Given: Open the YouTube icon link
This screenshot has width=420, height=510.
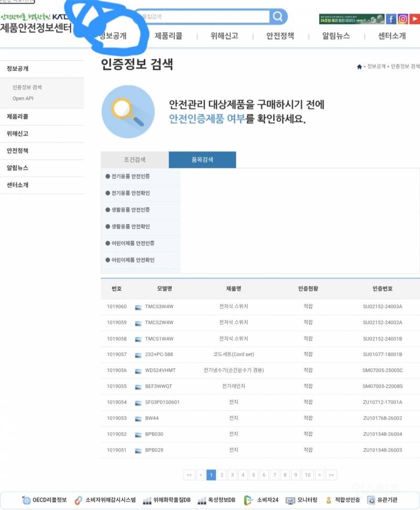Looking at the screenshot, I should pyautogui.click(x=414, y=19).
